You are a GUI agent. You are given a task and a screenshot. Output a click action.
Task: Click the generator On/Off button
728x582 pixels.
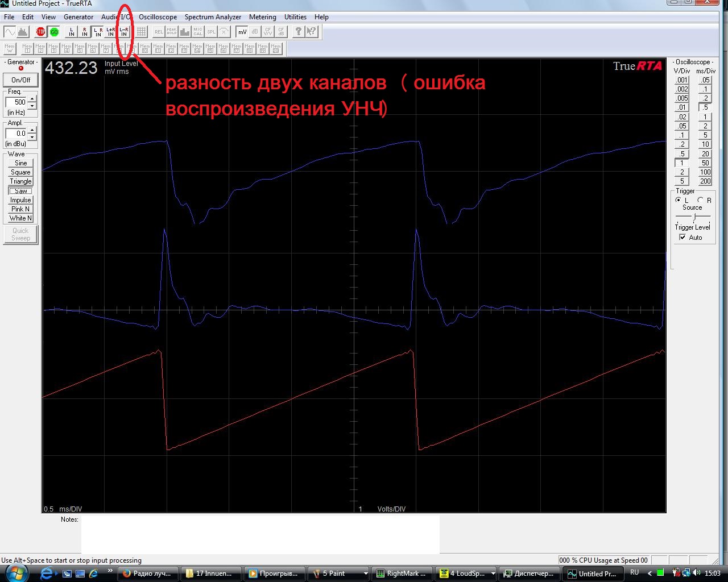tap(21, 80)
